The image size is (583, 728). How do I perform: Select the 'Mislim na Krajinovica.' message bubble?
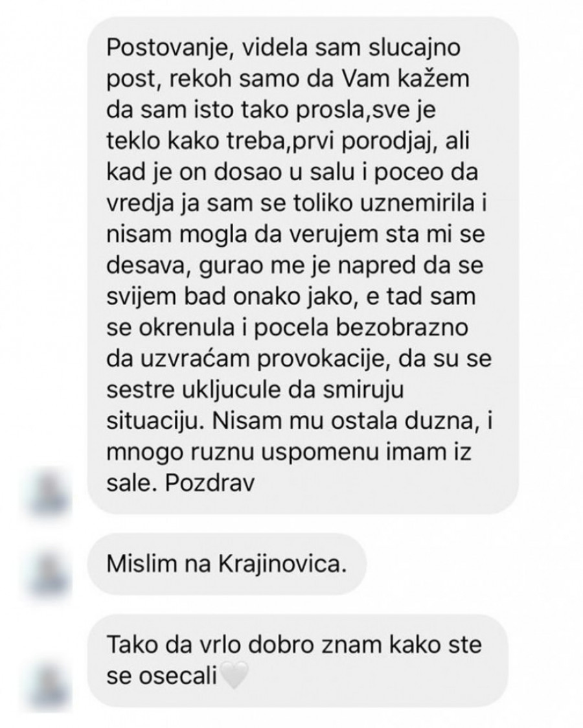tap(227, 564)
